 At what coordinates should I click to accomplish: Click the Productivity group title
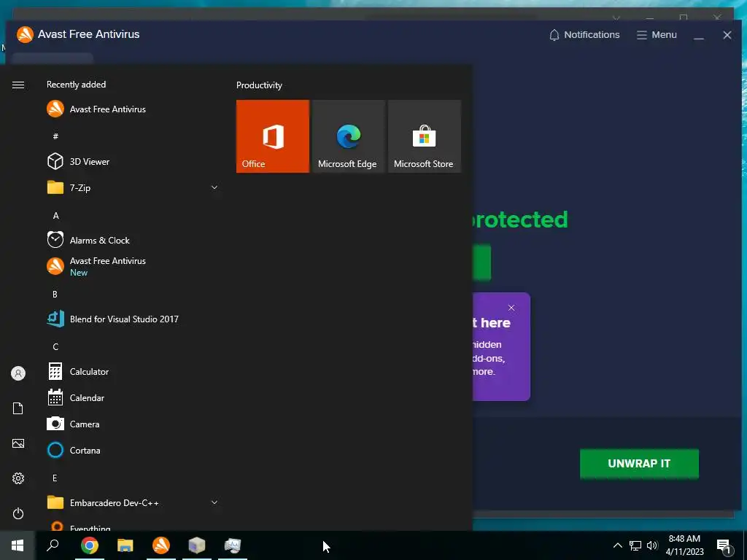coord(259,85)
